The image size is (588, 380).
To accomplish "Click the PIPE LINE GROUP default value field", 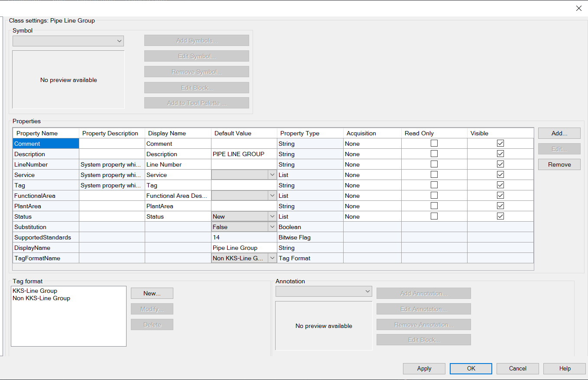I will (x=243, y=154).
